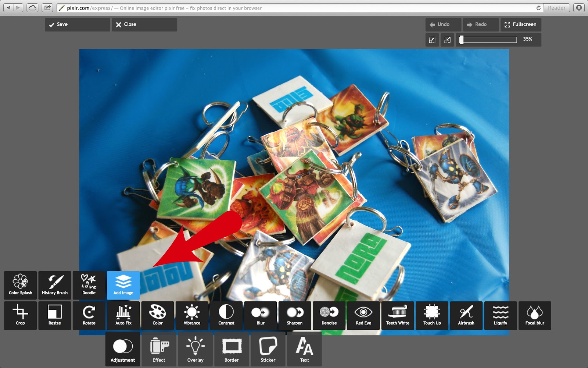Viewport: 588px width, 368px height.
Task: Open the Border category
Action: pos(232,349)
